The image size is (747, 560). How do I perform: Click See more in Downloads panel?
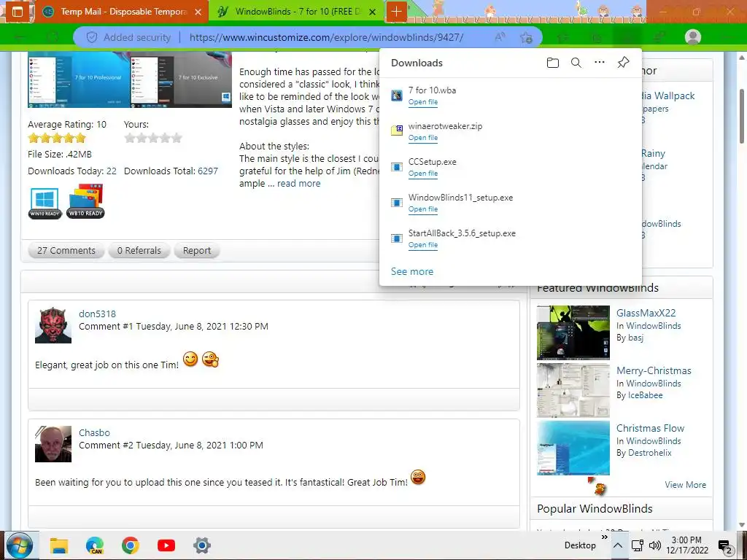pyautogui.click(x=412, y=271)
